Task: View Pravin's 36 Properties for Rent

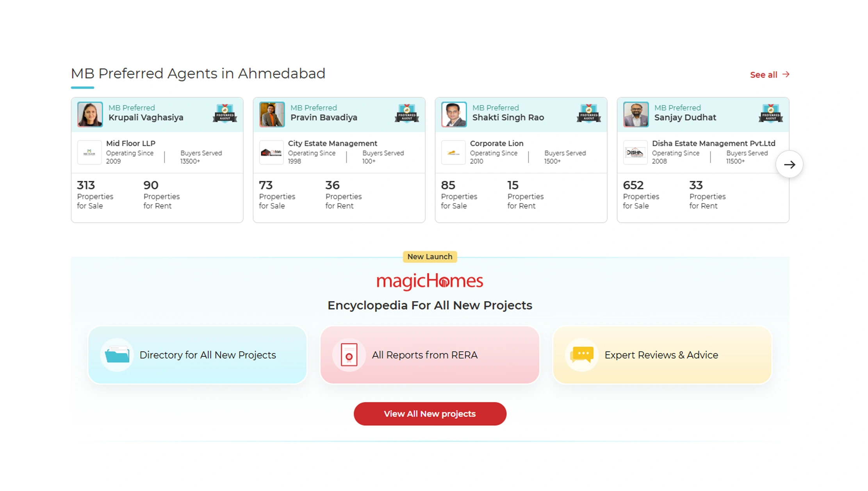Action: coord(343,195)
